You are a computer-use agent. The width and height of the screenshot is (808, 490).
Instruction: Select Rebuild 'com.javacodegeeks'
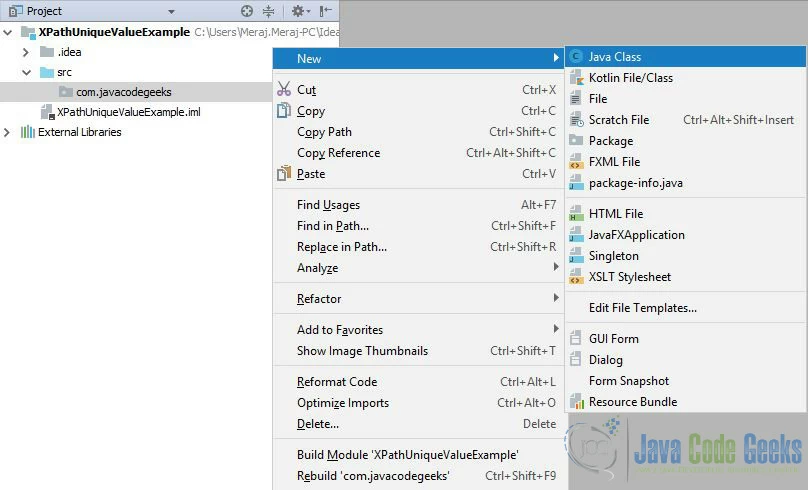click(x=417, y=476)
